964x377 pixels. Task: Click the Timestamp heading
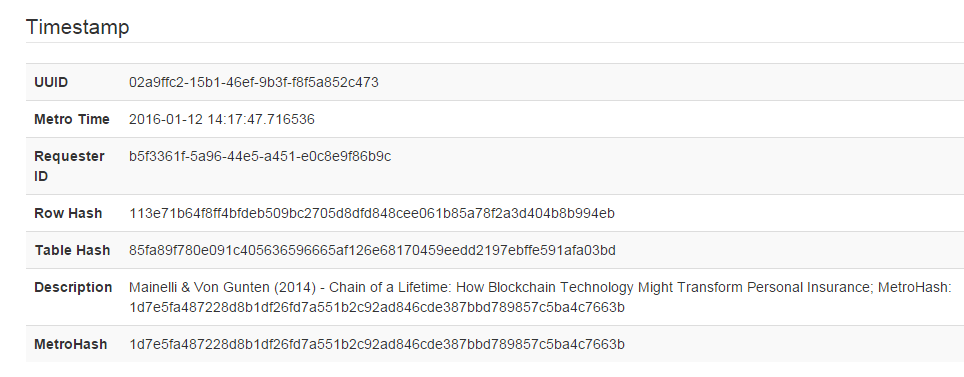pos(77,27)
